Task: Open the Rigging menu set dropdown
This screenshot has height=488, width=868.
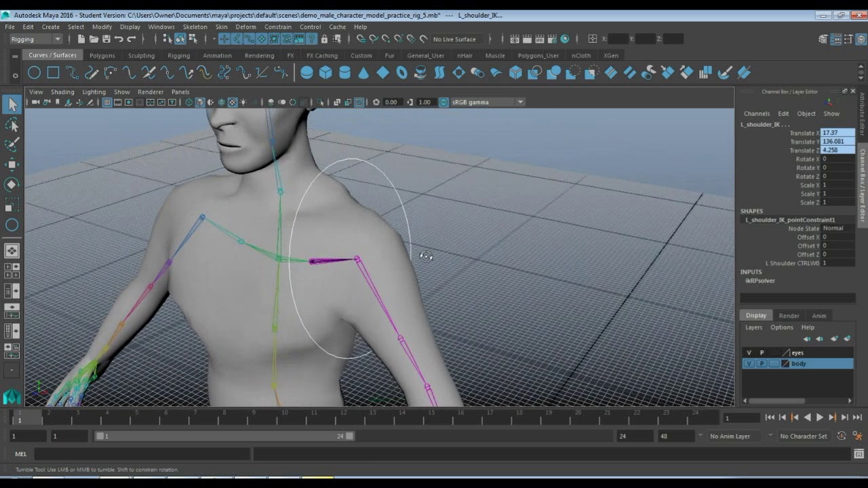Action: [x=36, y=39]
